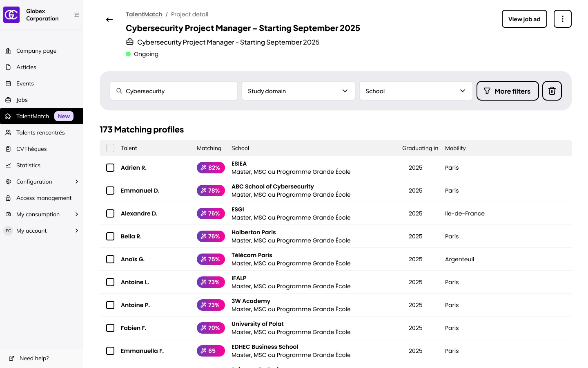Click the Globex Corporation logo

[x=11, y=15]
